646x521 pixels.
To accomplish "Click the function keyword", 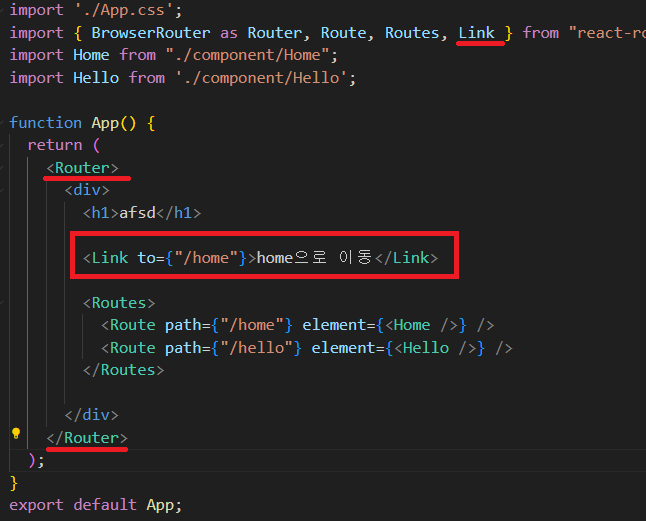I will [45, 123].
